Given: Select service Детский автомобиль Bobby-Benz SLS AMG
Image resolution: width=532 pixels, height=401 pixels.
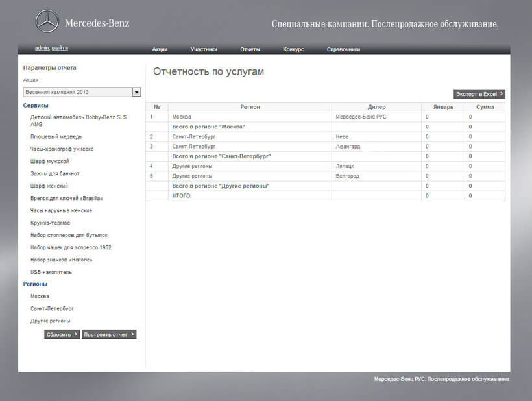Looking at the screenshot, I should tap(79, 121).
